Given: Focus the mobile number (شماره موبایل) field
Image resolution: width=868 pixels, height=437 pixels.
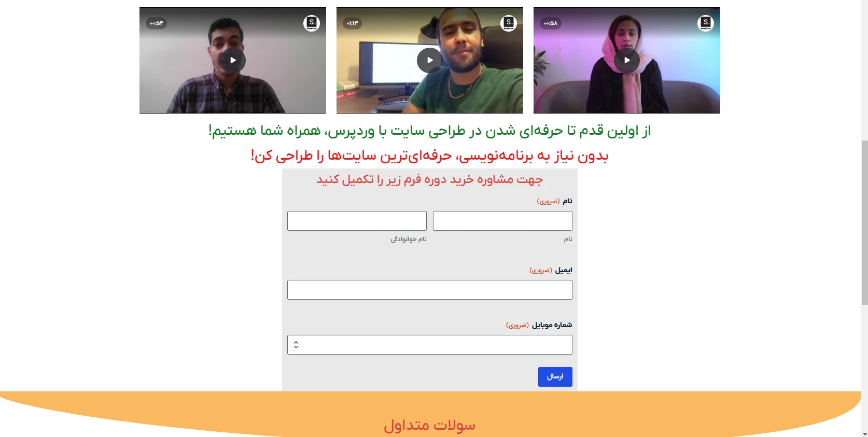Looking at the screenshot, I should [430, 345].
